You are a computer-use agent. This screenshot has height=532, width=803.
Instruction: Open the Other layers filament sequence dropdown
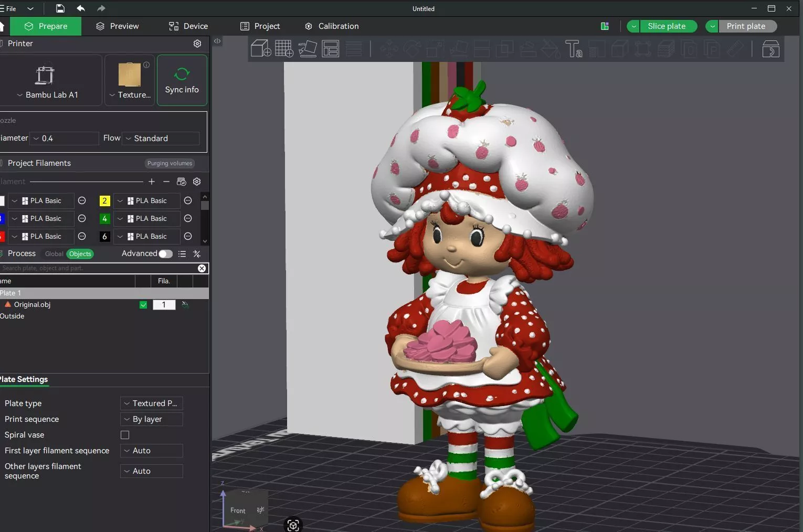coord(152,471)
